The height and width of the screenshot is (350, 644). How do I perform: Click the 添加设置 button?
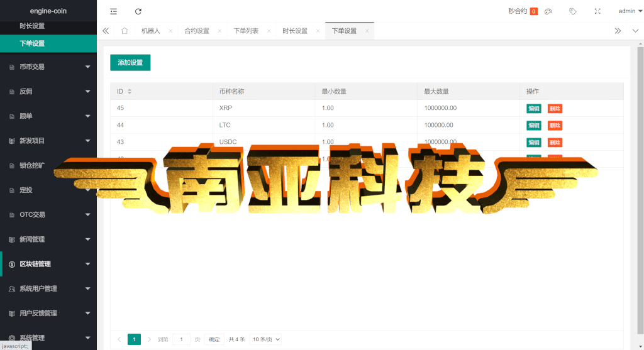point(130,62)
